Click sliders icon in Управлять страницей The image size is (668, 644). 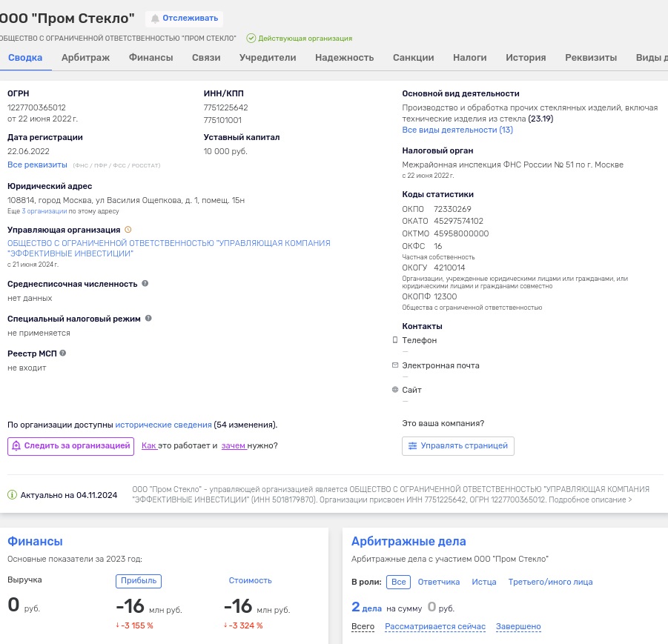[412, 446]
